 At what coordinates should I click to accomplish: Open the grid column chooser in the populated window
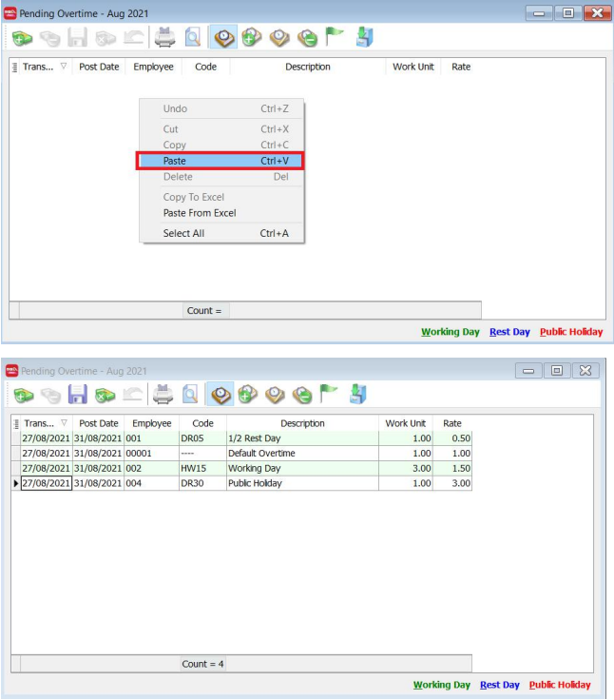pos(15,423)
